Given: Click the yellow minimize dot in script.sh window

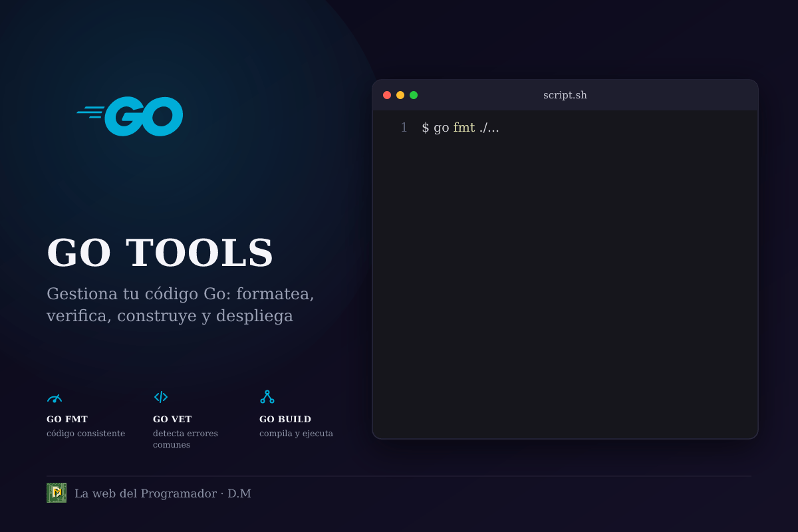Looking at the screenshot, I should [x=400, y=95].
